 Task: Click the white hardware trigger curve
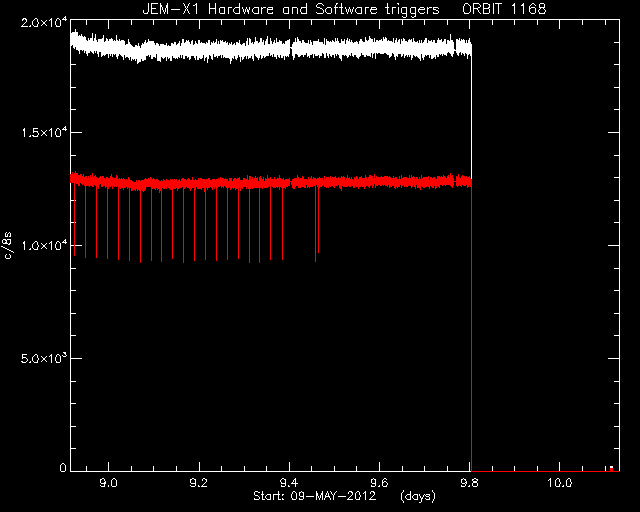point(271,49)
